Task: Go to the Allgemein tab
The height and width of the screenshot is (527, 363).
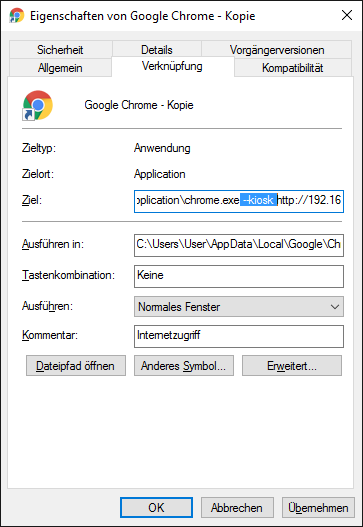Action: point(60,68)
